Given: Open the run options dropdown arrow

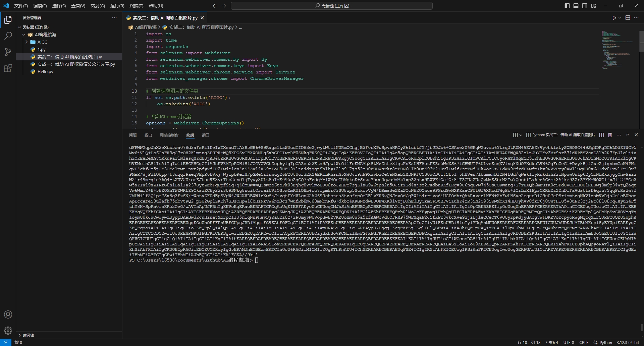Looking at the screenshot, I should tap(620, 18).
